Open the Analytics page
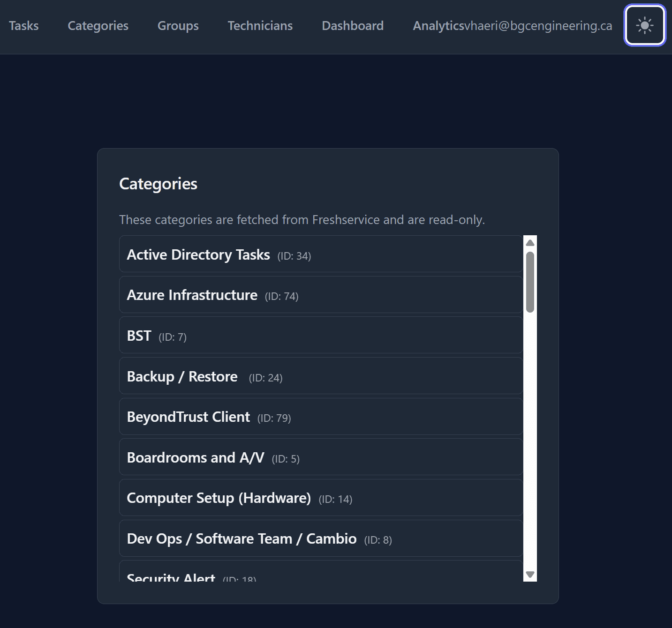The image size is (672, 628). 438,26
